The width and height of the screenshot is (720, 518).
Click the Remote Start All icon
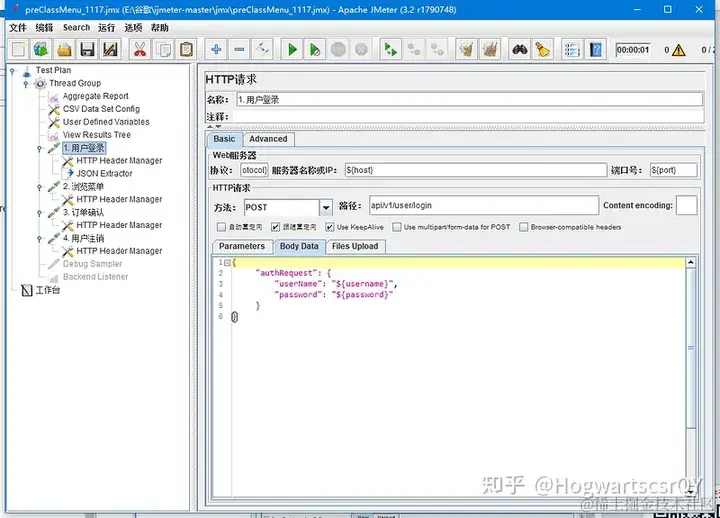click(x=391, y=49)
